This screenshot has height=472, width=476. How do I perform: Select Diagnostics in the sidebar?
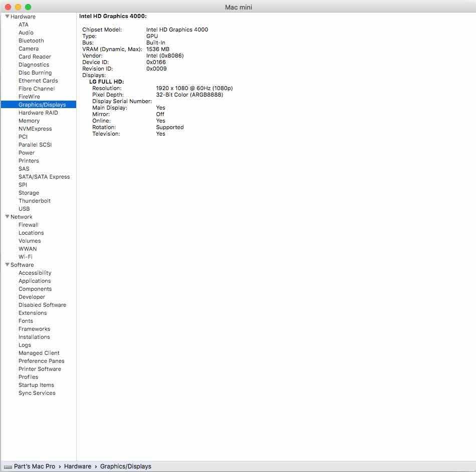pyautogui.click(x=34, y=65)
